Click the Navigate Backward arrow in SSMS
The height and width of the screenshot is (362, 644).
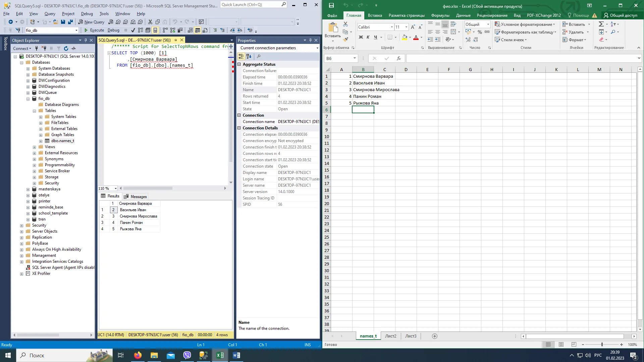coord(11,22)
